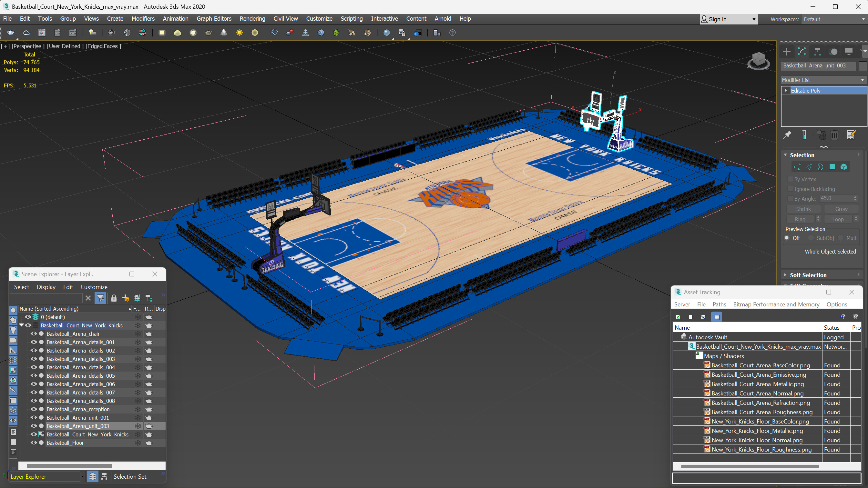Enable the By Vertex checkbox
The image size is (868, 488).
click(x=790, y=179)
